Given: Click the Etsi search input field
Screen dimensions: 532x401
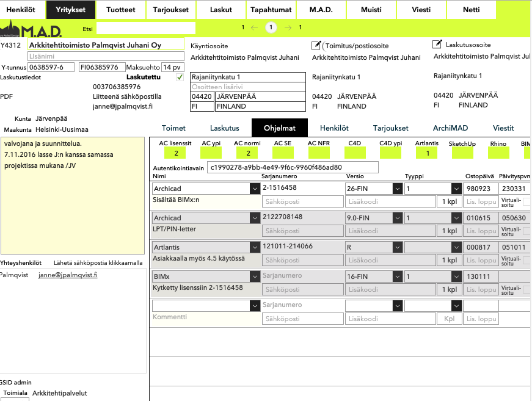Looking at the screenshot, I should [x=145, y=28].
